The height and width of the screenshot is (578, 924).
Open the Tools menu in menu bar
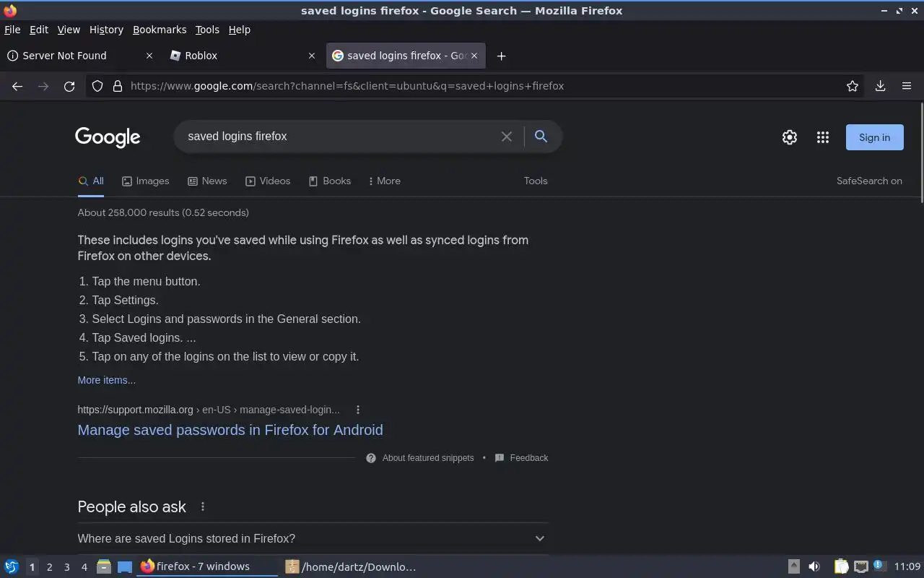[207, 30]
